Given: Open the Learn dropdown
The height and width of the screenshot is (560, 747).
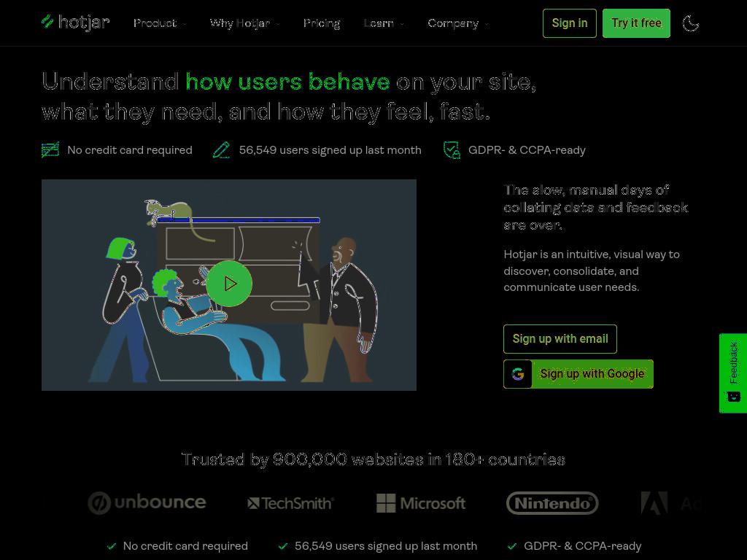Looking at the screenshot, I should pyautogui.click(x=384, y=23).
